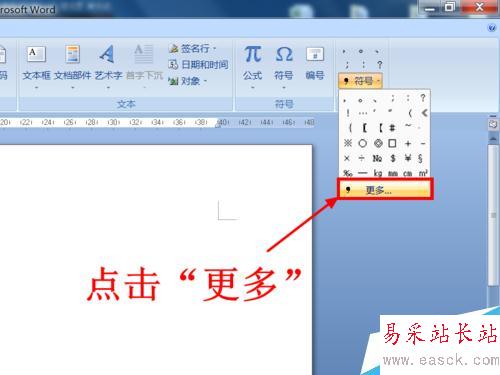Insert the ◎ double circle symbol
The image size is (500, 375).
click(378, 143)
